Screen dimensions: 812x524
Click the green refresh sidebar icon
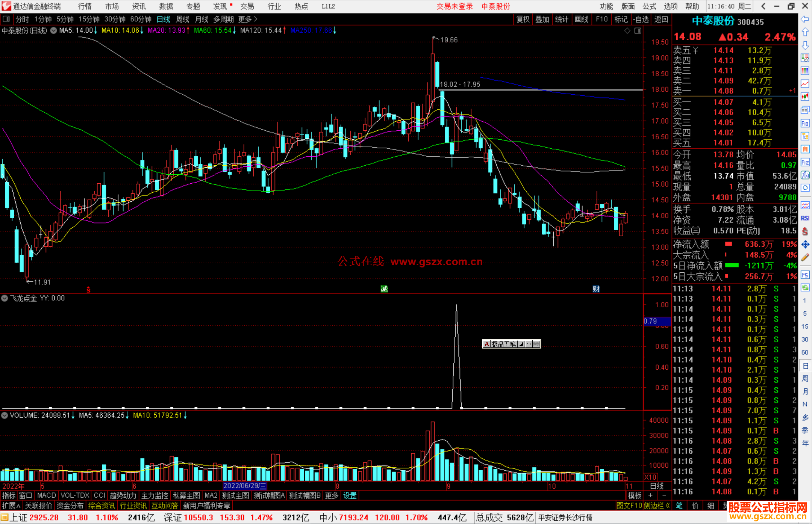point(805,288)
